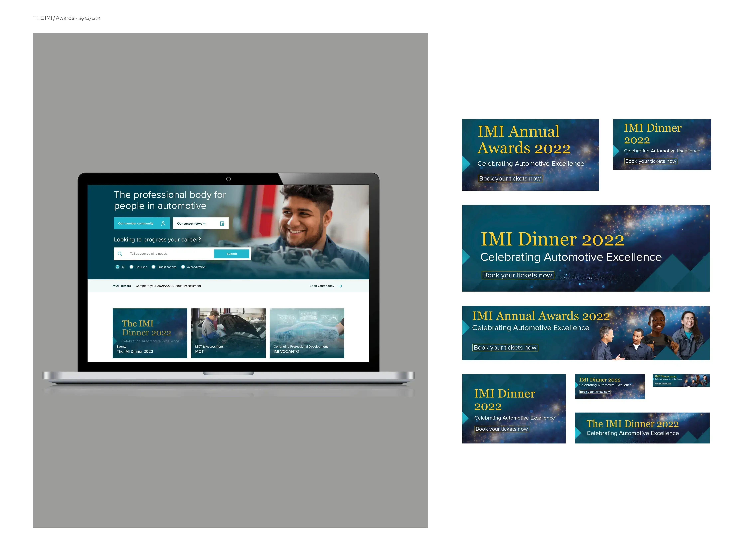The width and height of the screenshot is (748, 560).
Task: Select the Qualifications radio option
Action: pyautogui.click(x=153, y=267)
